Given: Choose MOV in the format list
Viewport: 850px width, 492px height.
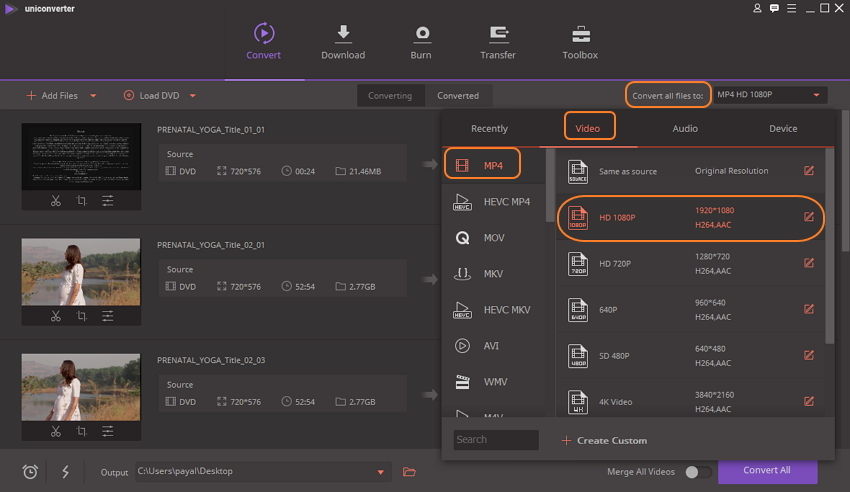Looking at the screenshot, I should (494, 237).
